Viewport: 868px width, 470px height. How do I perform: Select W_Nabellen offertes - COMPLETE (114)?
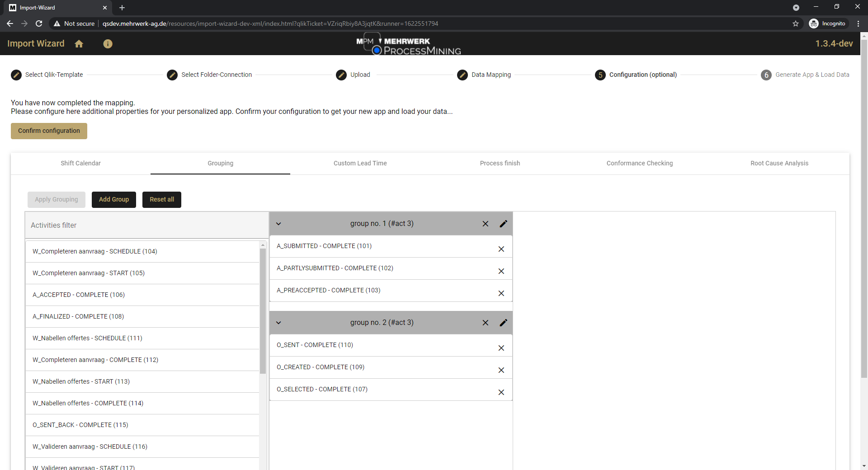(142, 403)
